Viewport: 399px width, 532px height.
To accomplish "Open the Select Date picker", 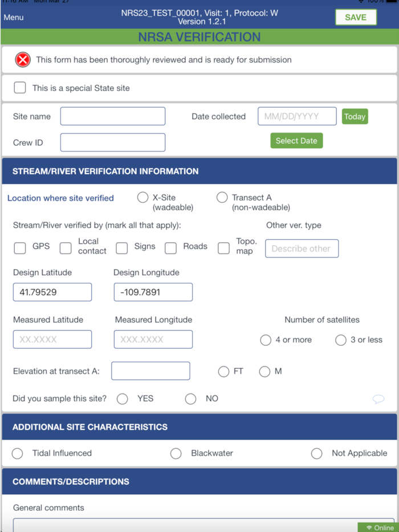I will click(x=296, y=141).
